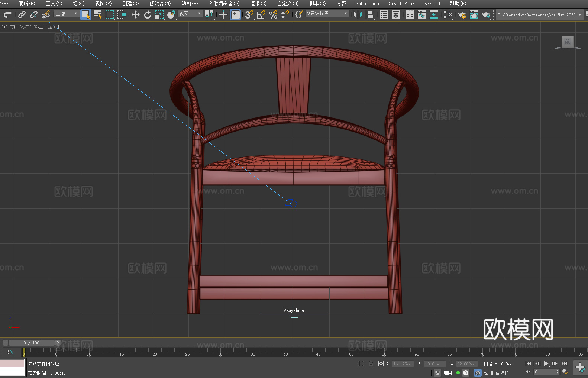The image size is (588, 378).
Task: Click the Z coordinate input field
Action: pyautogui.click(x=466, y=364)
